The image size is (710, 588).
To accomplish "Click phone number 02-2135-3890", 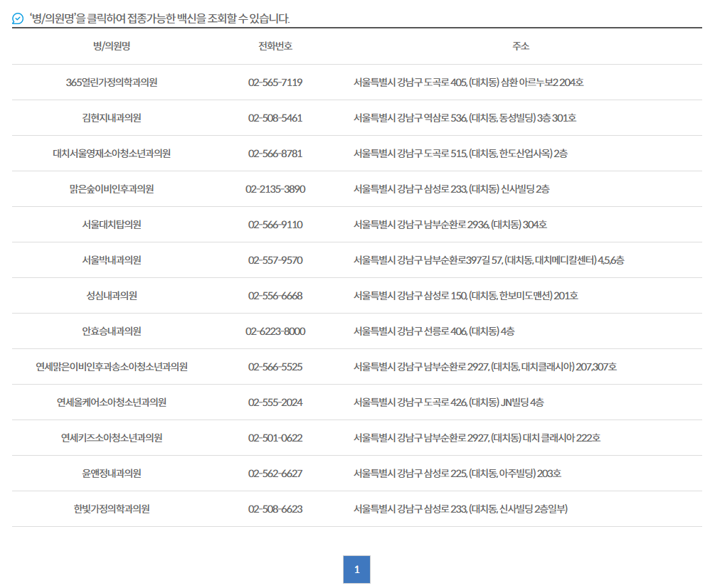I will [x=275, y=189].
